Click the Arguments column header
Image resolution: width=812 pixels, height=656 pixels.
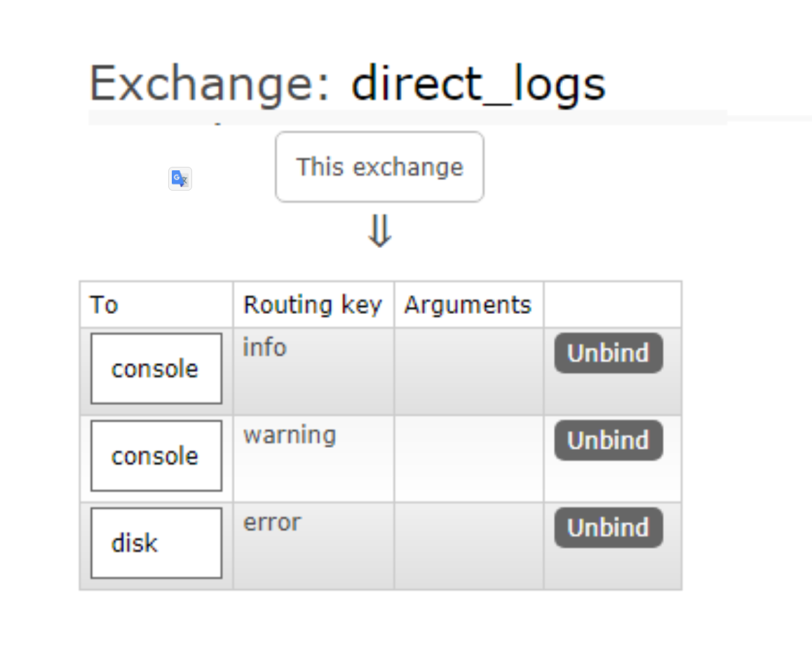pyautogui.click(x=468, y=304)
